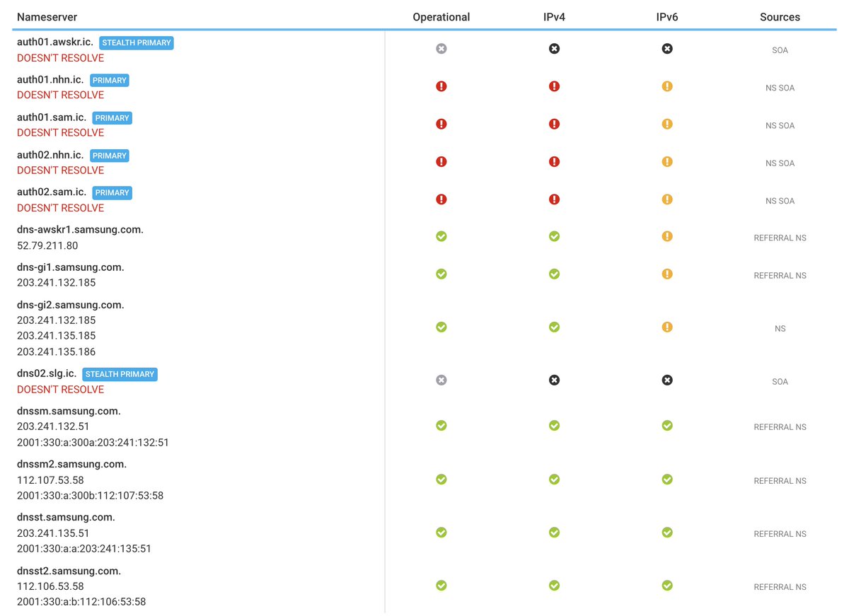Image resolution: width=849 pixels, height=616 pixels.
Task: Click the PRIMARY badge next to auth01.sam.ic.
Action: [x=112, y=118]
